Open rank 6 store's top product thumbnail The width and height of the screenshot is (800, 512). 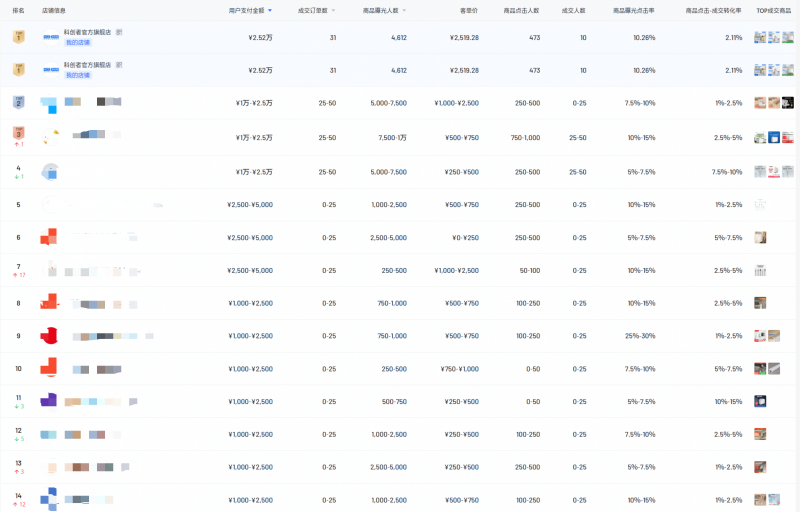760,237
